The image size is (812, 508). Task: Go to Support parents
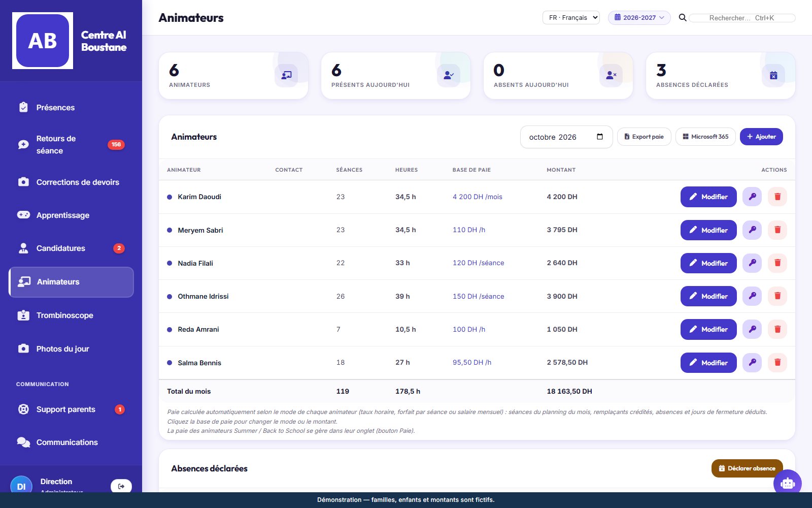pos(71,409)
